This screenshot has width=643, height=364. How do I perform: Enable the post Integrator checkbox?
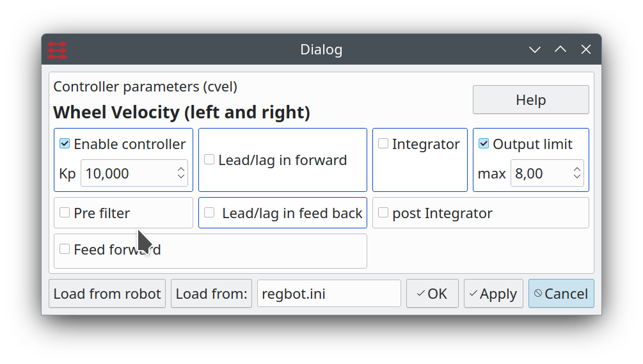(383, 212)
